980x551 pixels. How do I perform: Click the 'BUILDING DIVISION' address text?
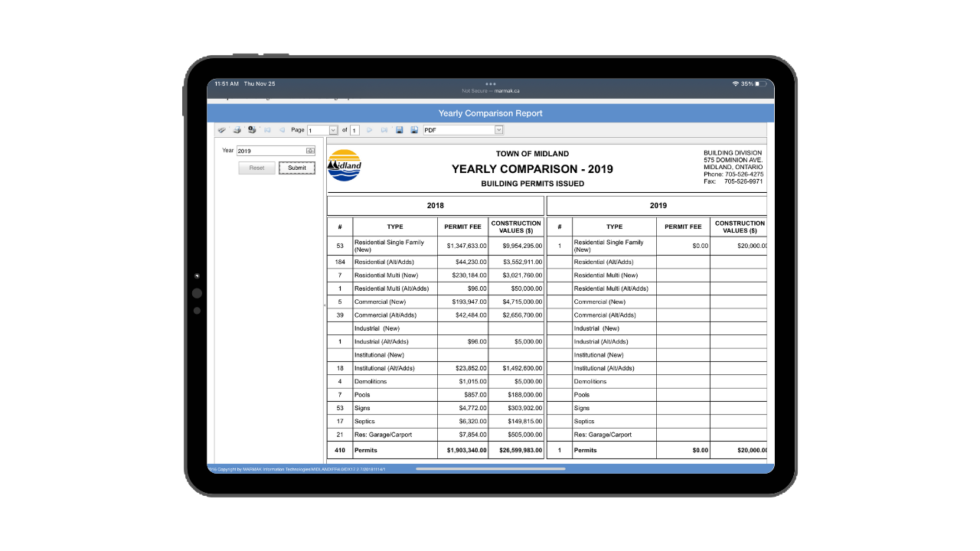click(x=733, y=153)
